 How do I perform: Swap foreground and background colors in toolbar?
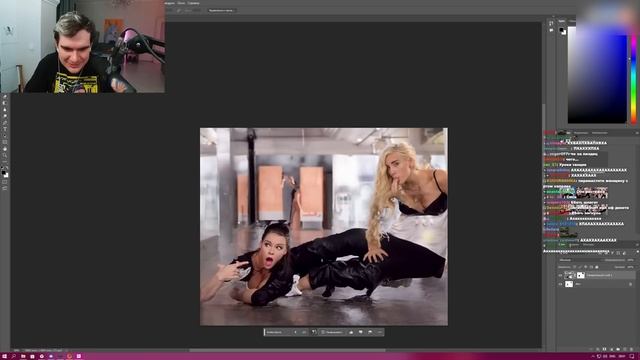[7, 167]
